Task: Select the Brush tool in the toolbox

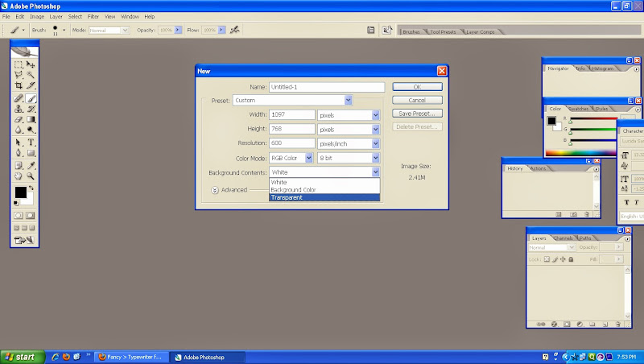Action: click(x=31, y=98)
